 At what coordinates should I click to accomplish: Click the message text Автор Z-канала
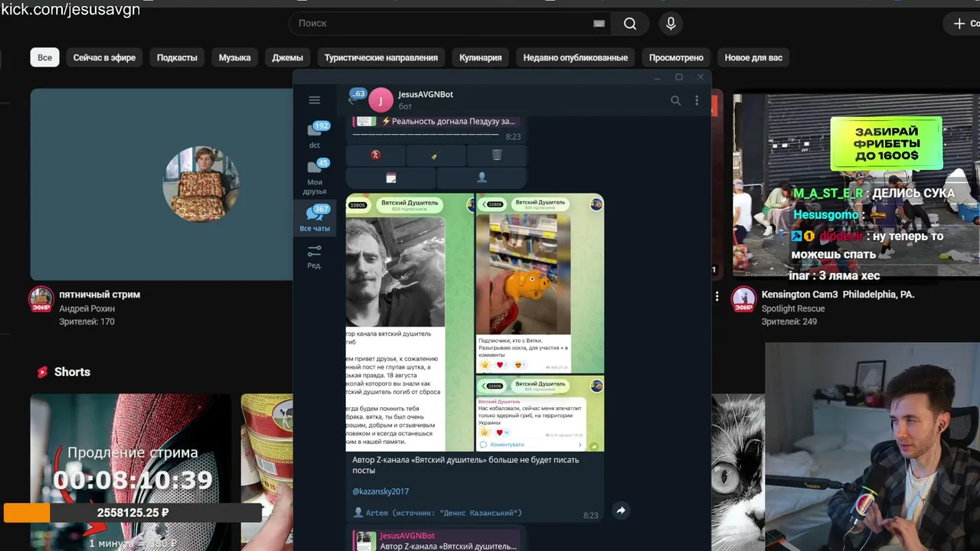(465, 465)
